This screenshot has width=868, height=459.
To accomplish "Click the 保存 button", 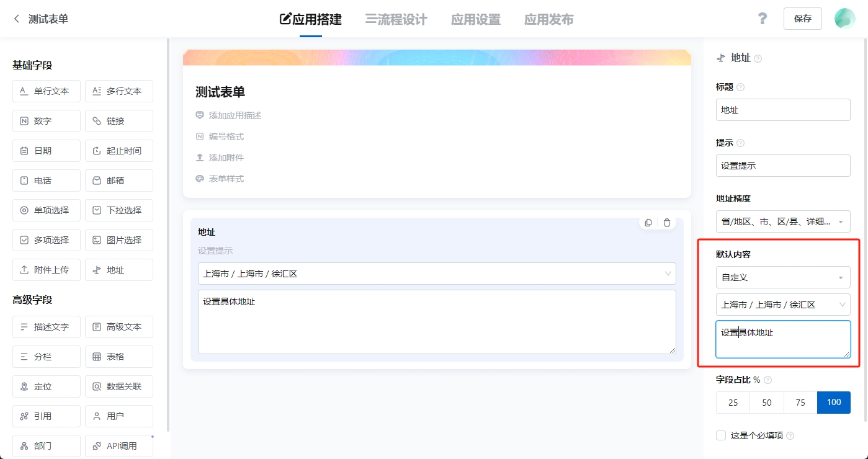I will (802, 19).
